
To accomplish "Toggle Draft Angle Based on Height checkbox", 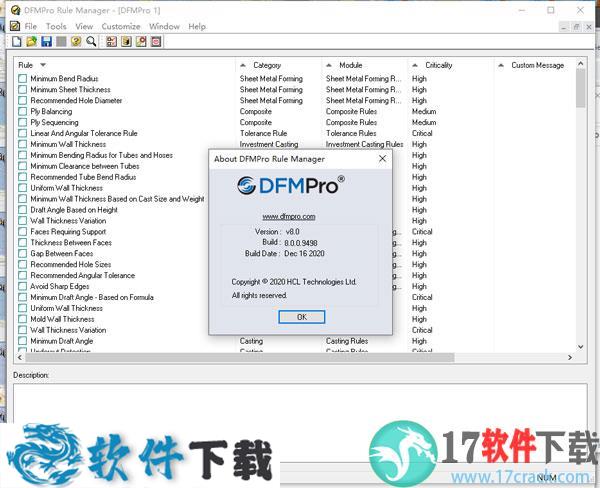I will (x=23, y=210).
